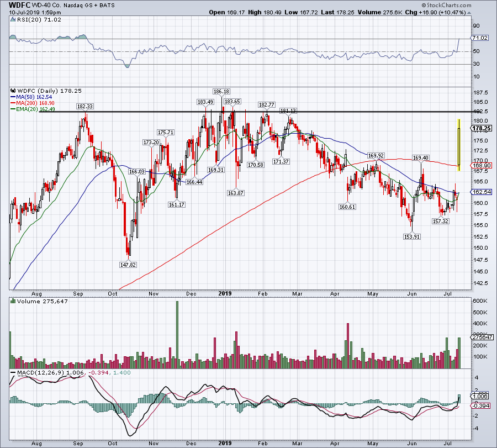Click the 160.61 April low label
This screenshot has width=497, height=448.
pos(347,207)
